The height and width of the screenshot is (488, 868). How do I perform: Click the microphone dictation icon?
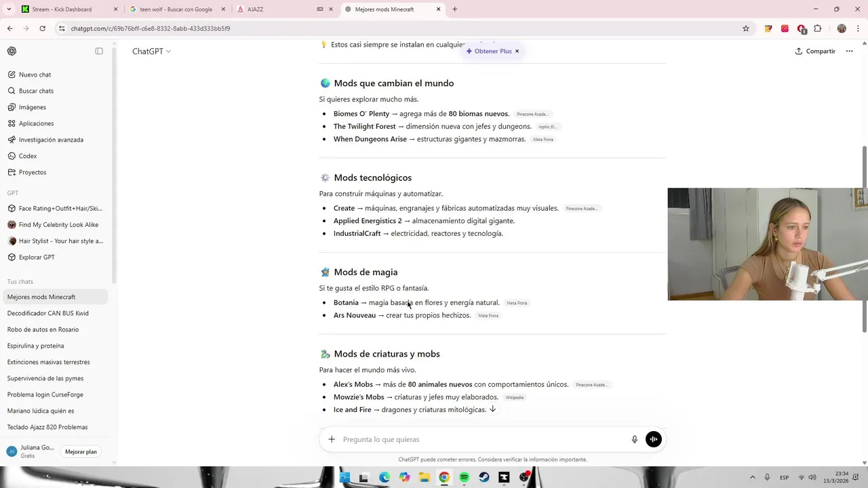coord(635,439)
